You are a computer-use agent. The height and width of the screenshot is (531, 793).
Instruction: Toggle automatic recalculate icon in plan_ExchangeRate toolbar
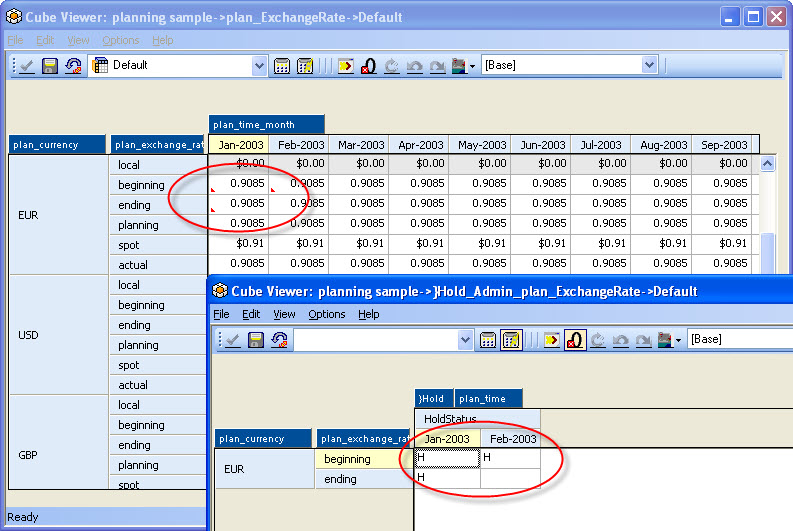click(x=305, y=66)
